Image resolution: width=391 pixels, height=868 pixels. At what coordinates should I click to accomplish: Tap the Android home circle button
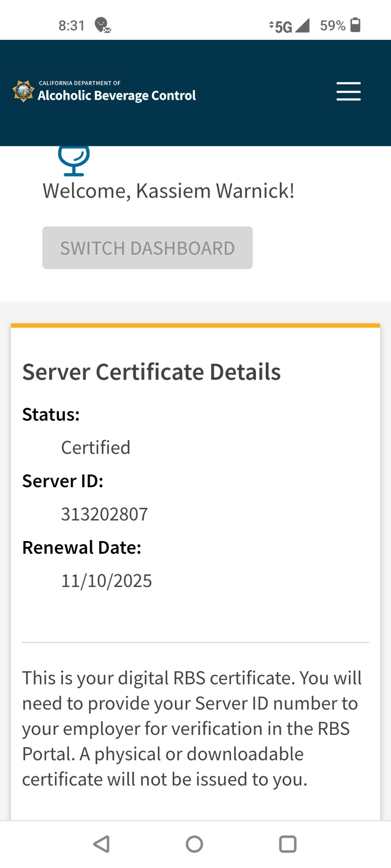click(x=194, y=844)
